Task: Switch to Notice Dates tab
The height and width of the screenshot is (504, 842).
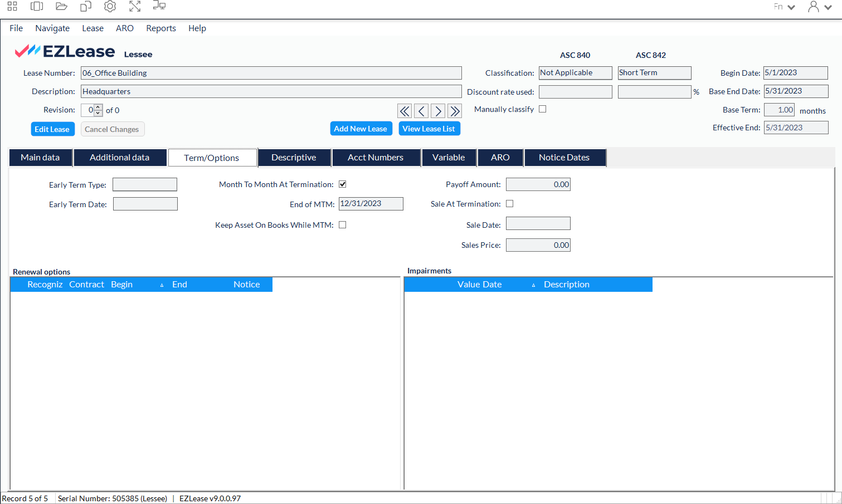Action: [x=564, y=158]
